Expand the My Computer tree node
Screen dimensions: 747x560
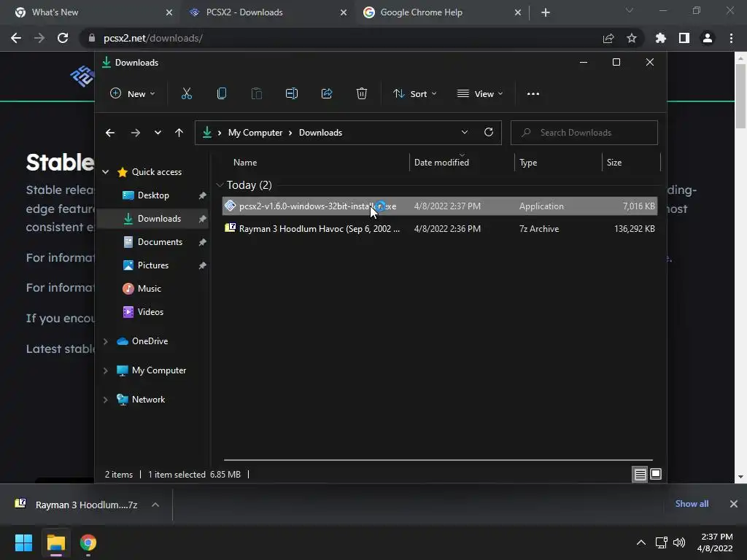tap(106, 370)
